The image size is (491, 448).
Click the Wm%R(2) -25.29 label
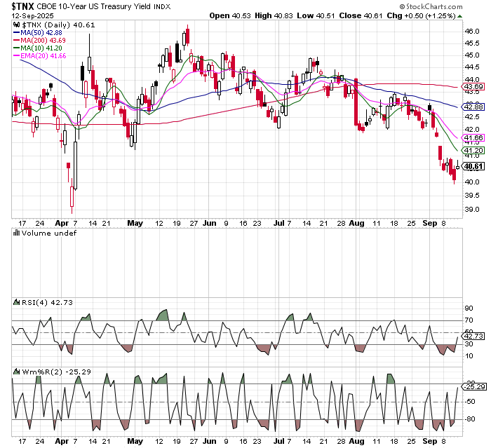click(x=56, y=372)
